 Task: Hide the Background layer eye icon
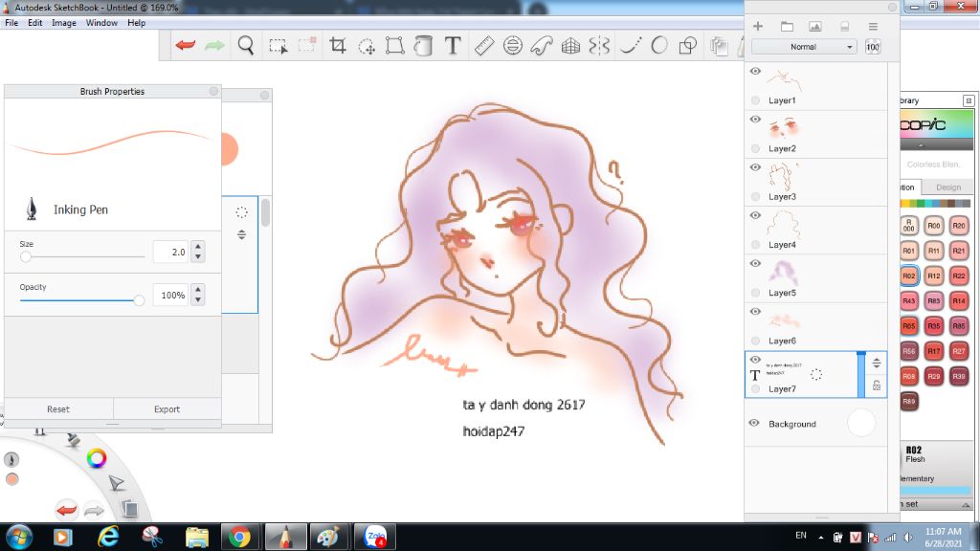tap(754, 423)
